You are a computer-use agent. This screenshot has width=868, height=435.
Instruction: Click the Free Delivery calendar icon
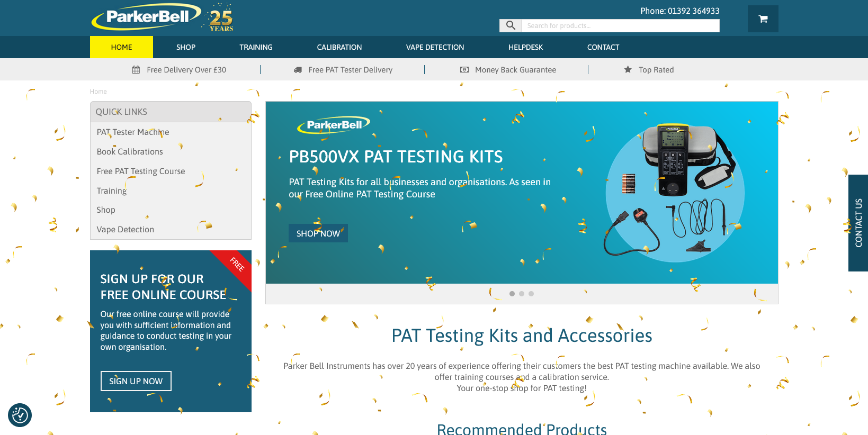click(136, 70)
